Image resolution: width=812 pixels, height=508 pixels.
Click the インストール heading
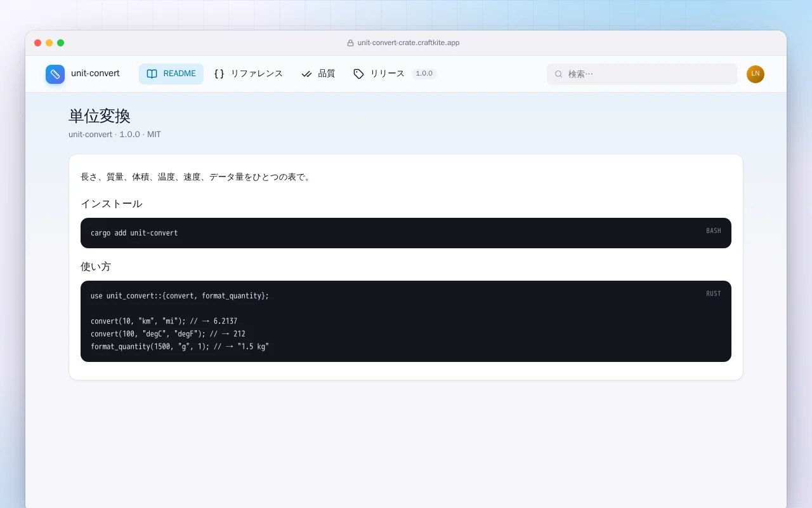click(112, 204)
